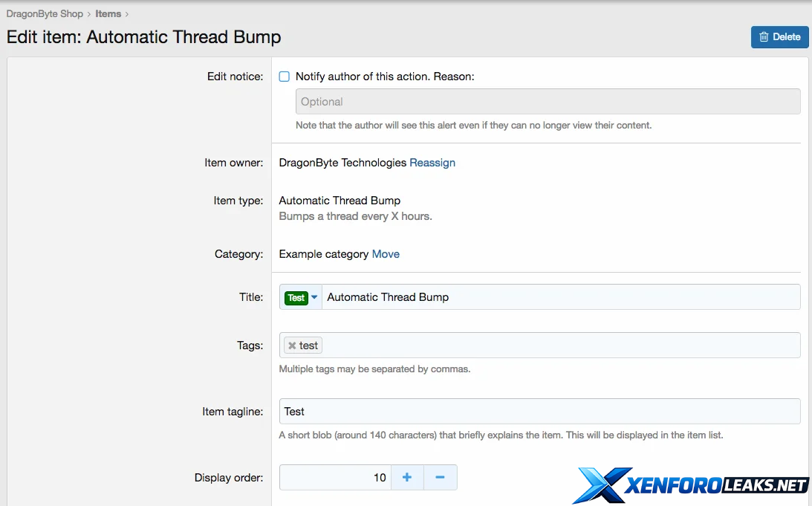
Task: Focus the Item tagline field
Action: tap(540, 412)
